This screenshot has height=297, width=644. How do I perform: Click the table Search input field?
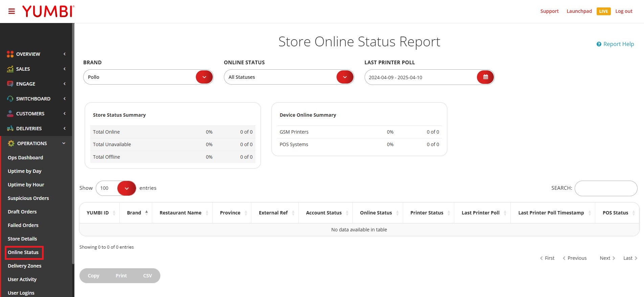click(606, 188)
